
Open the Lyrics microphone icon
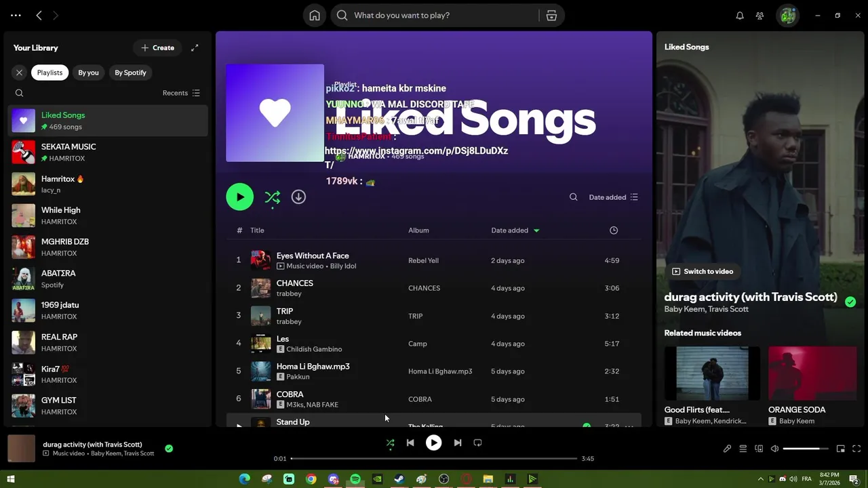727,449
